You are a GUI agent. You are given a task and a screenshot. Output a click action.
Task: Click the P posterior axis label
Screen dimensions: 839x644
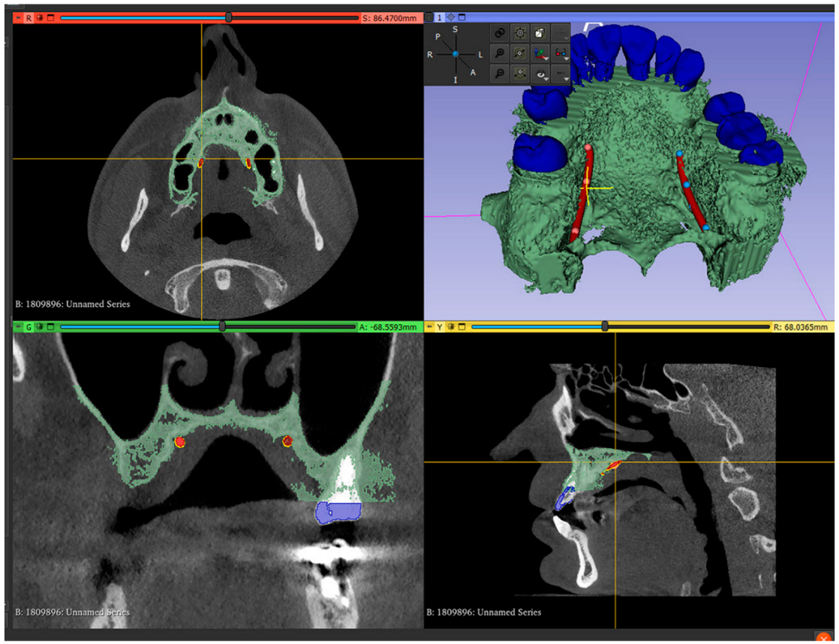click(x=438, y=36)
